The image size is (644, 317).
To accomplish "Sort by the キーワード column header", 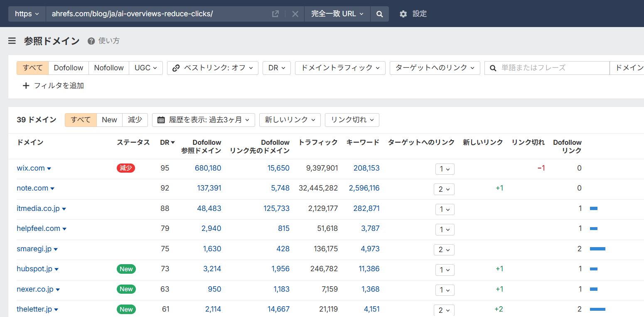I will click(363, 142).
